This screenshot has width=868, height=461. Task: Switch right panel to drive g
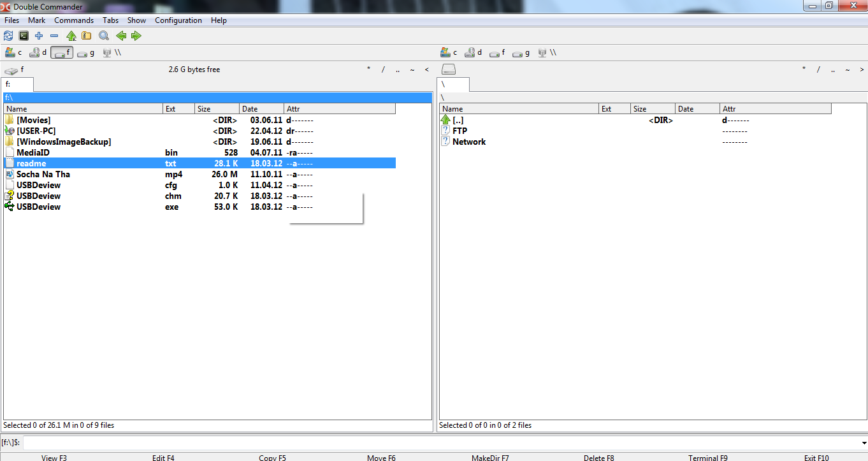click(x=521, y=53)
